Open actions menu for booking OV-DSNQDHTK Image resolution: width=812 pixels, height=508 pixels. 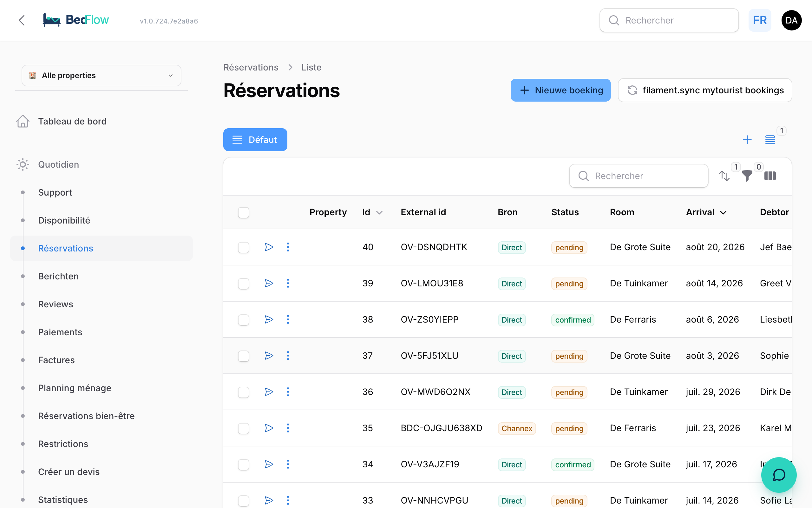pyautogui.click(x=288, y=247)
